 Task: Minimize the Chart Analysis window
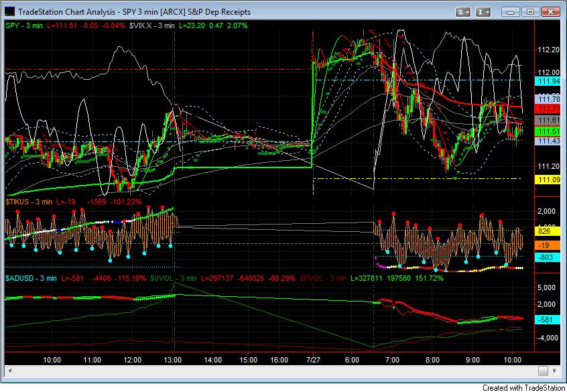(511, 12)
